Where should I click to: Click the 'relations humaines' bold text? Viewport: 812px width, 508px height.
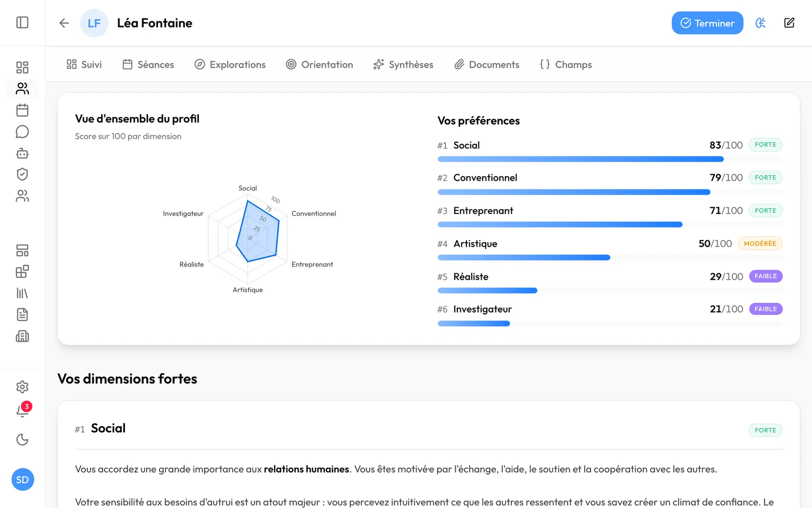[307, 469]
